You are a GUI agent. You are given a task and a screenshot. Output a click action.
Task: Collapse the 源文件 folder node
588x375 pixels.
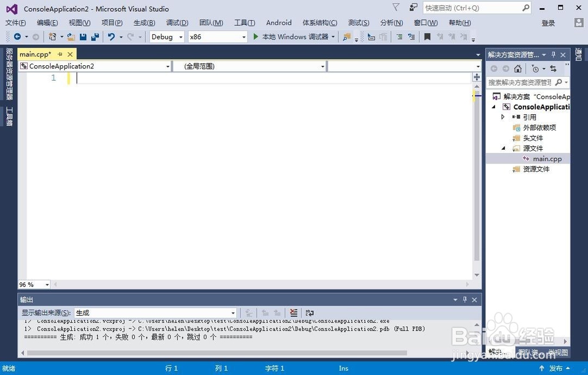click(503, 148)
